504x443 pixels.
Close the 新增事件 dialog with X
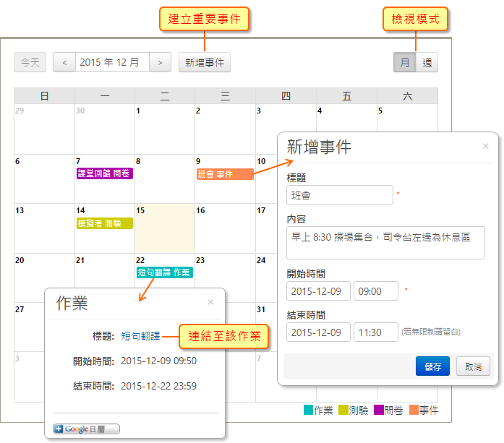click(x=486, y=146)
